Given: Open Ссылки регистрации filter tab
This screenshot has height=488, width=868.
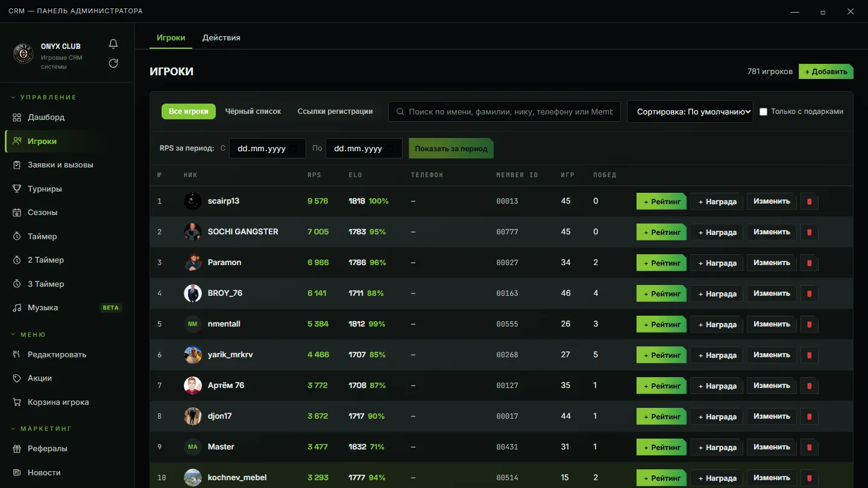Looking at the screenshot, I should click(335, 111).
